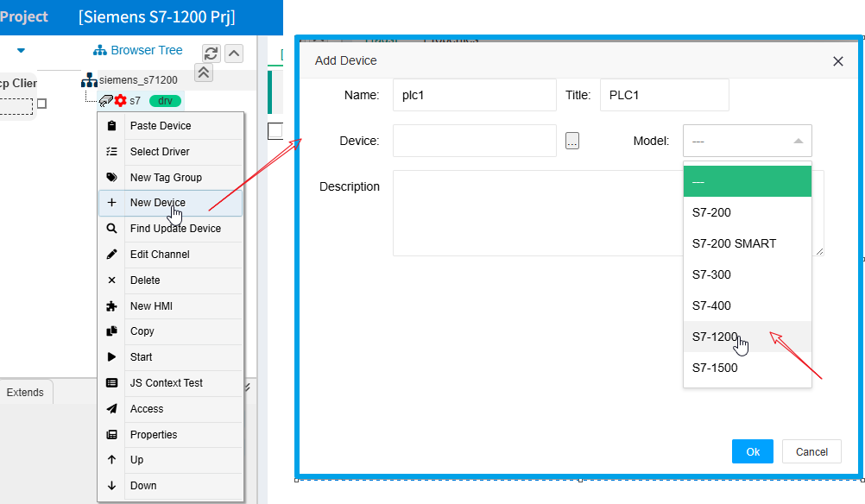This screenshot has height=504, width=865.
Task: Select S7-200 SMART model option
Action: pos(748,243)
